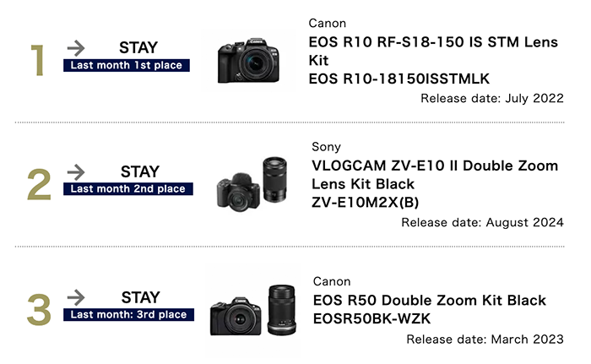Click the arrow icon beside rank 1
The height and width of the screenshot is (364, 591).
(75, 47)
